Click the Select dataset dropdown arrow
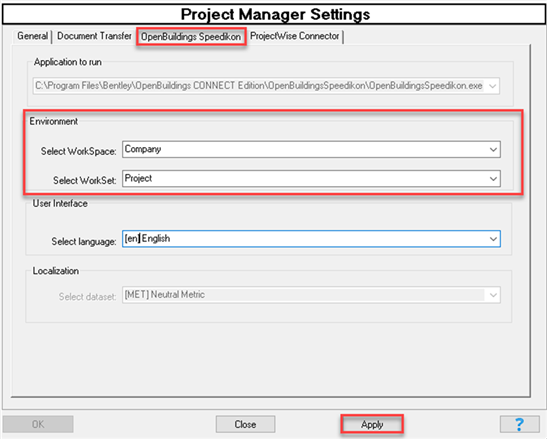Viewport: 547px width, 439px height. coord(493,295)
